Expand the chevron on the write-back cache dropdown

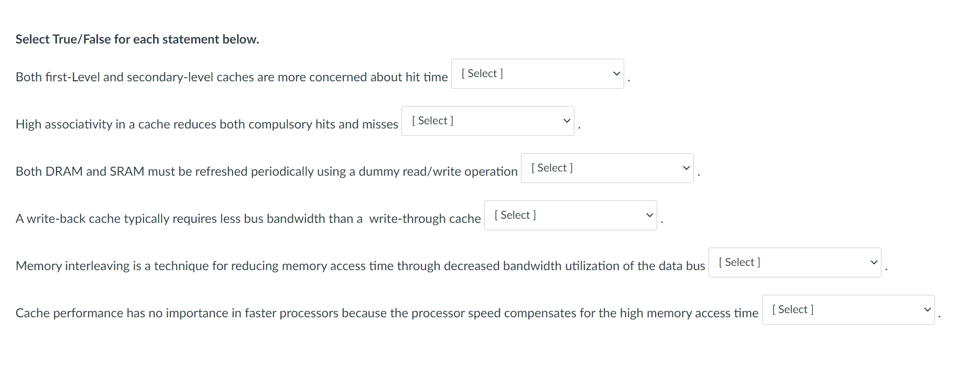(649, 215)
